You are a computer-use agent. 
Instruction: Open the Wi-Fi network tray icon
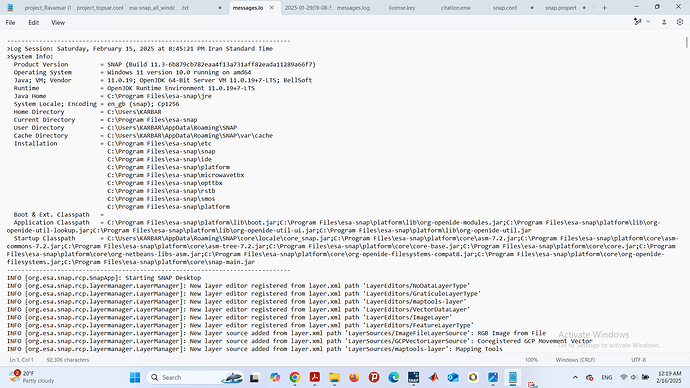(624, 377)
